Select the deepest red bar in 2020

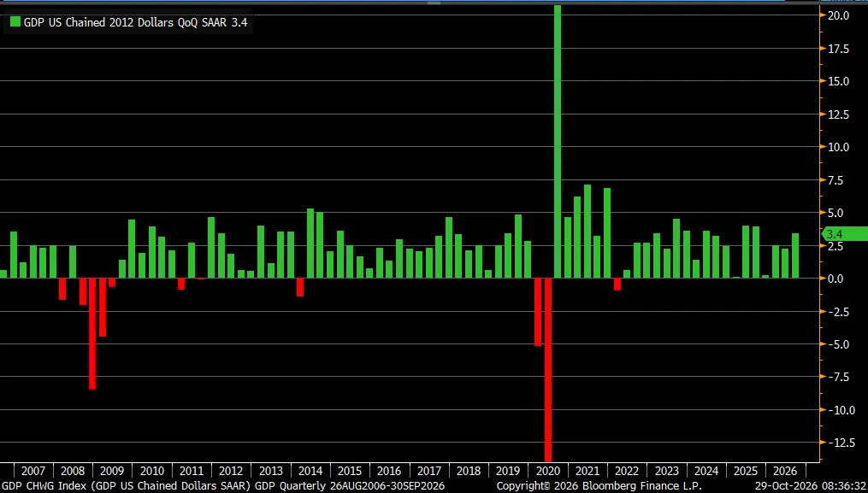pos(548,370)
